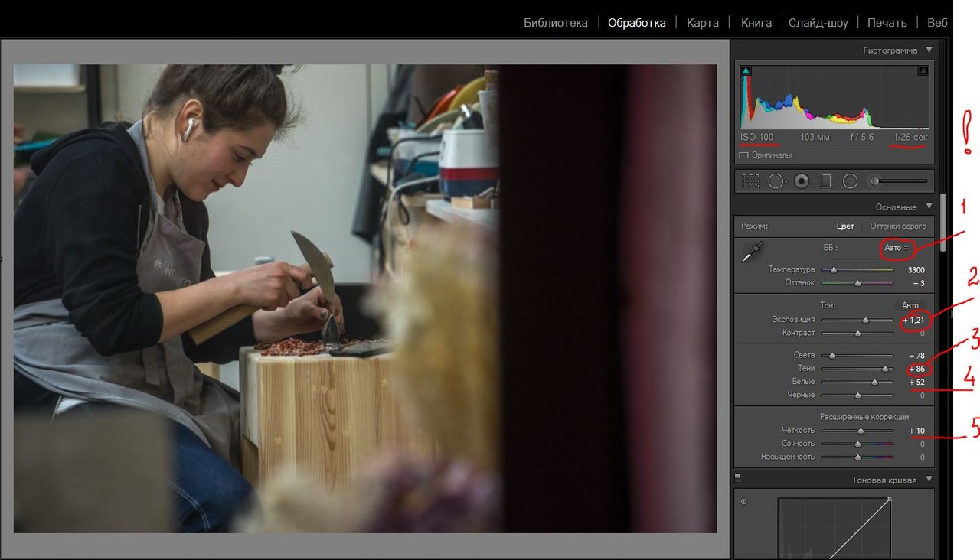Toggle shadow clipping indicator in histogram

pyautogui.click(x=746, y=71)
